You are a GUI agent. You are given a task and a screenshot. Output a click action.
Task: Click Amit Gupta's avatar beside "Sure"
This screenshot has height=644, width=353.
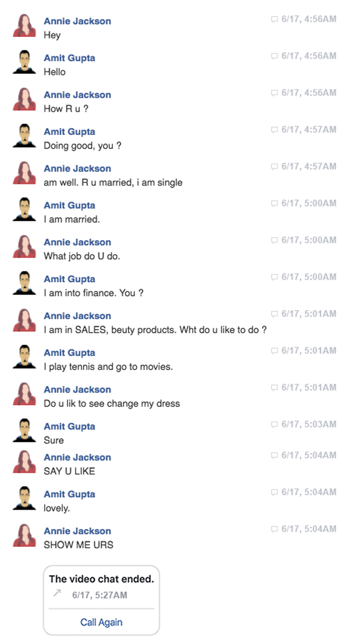click(24, 431)
